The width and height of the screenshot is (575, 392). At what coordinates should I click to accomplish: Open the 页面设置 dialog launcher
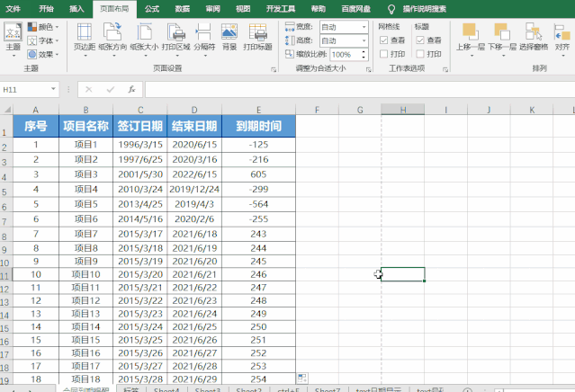[x=274, y=69]
